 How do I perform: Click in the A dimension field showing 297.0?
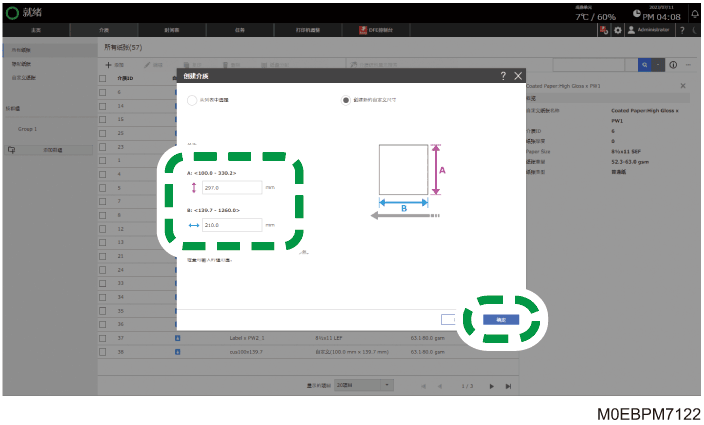point(232,188)
